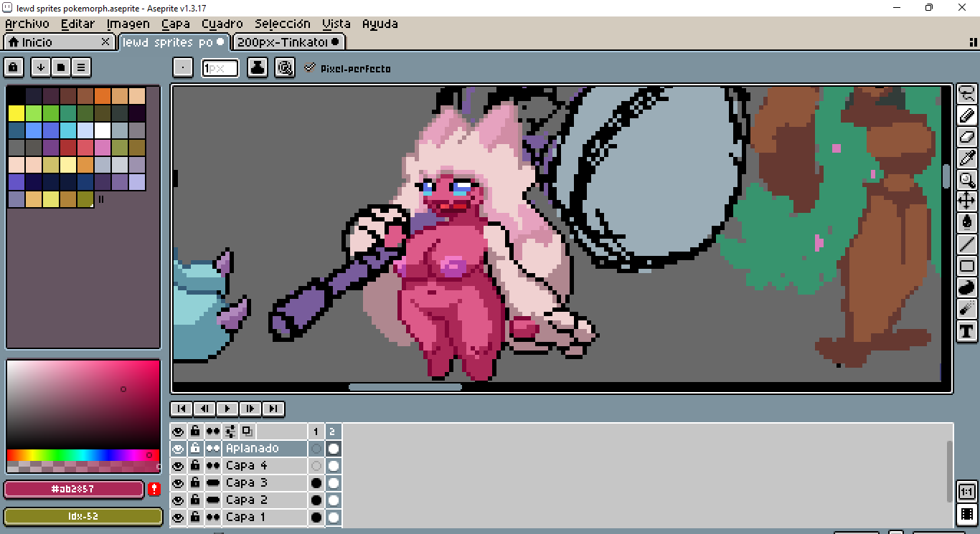Lock the Capa 4 layer
The height and width of the screenshot is (534, 980).
[x=195, y=465]
